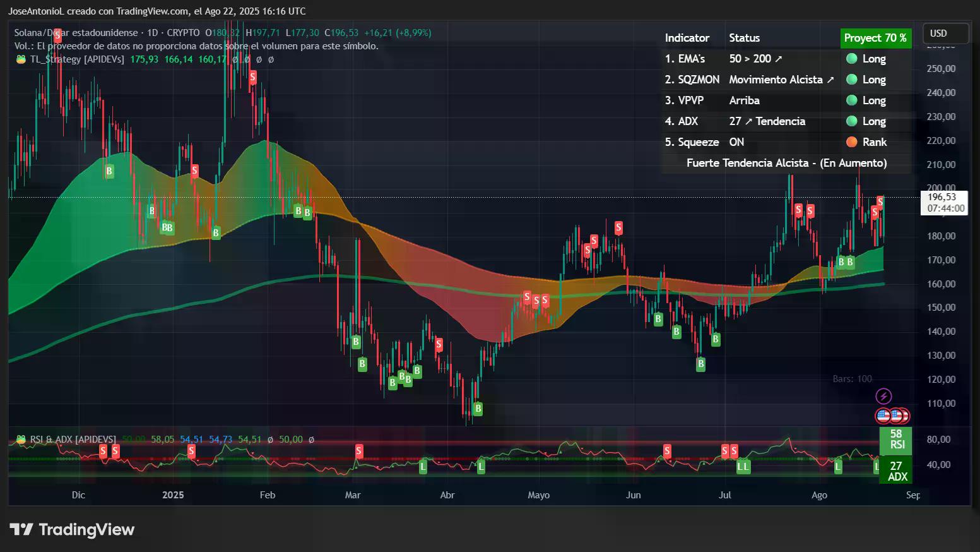Click the TL_Strategy [APIDEVs] legend name

pyautogui.click(x=76, y=59)
